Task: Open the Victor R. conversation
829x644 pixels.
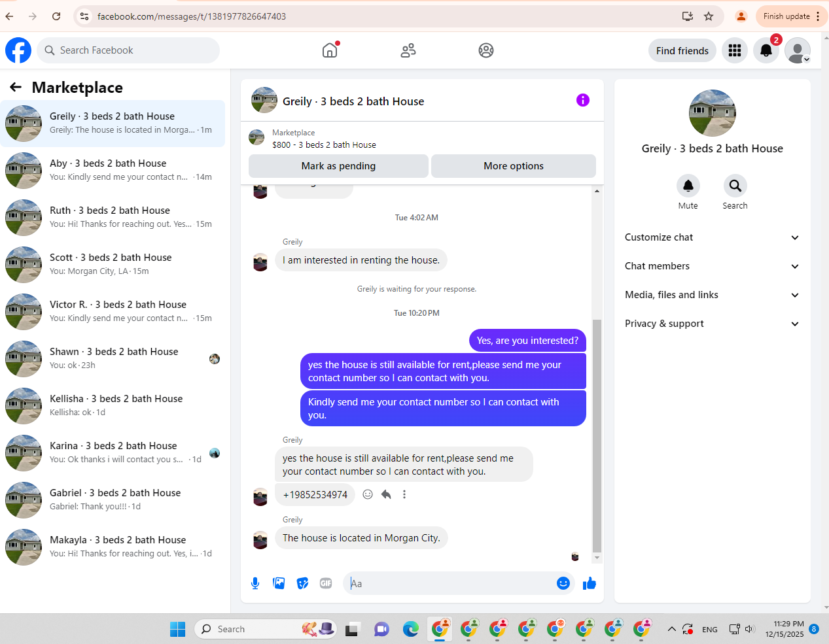Action: (113, 312)
